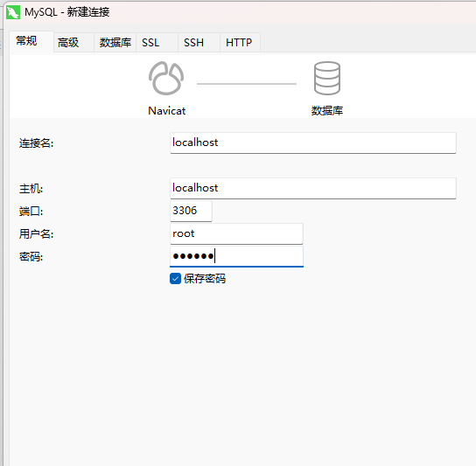This screenshot has width=476, height=466.
Task: Click the 端口 field showing 3306
Action: [x=191, y=212]
